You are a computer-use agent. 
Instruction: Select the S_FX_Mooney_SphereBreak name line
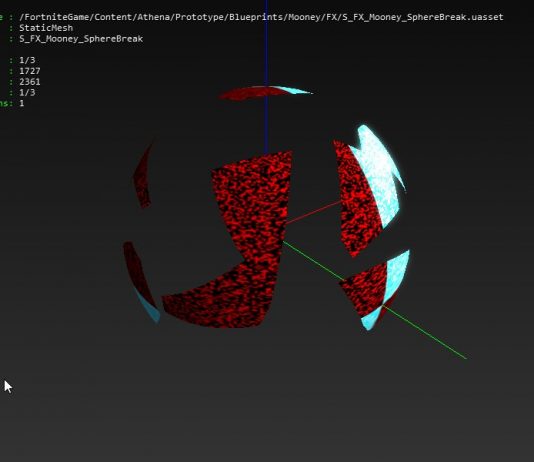pyautogui.click(x=81, y=39)
